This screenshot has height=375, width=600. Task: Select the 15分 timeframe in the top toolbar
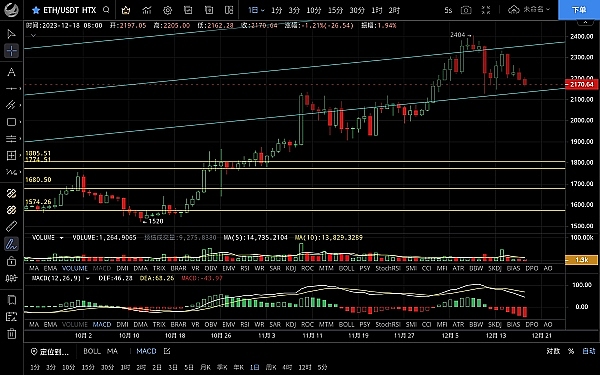[336, 10]
